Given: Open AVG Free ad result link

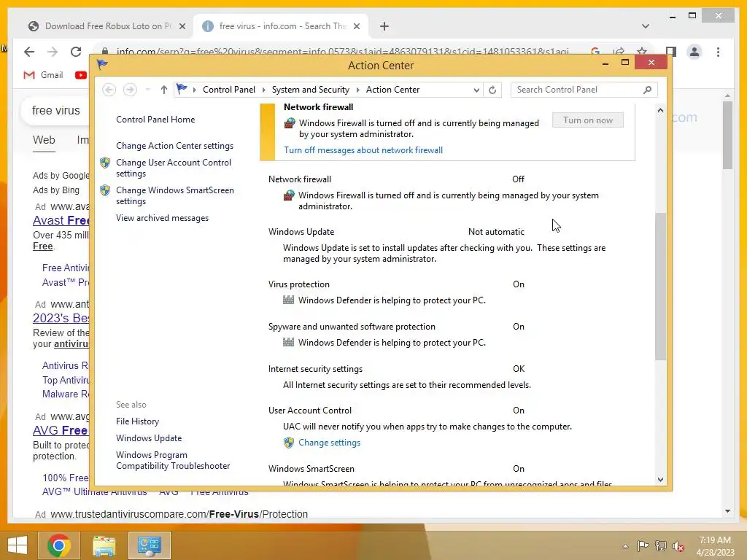Looking at the screenshot, I should click(60, 430).
